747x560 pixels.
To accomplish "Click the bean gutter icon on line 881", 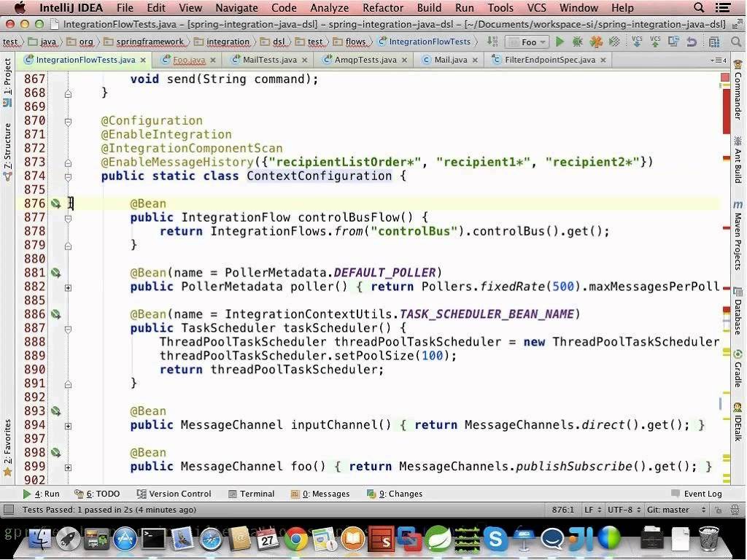I will coord(55,273).
